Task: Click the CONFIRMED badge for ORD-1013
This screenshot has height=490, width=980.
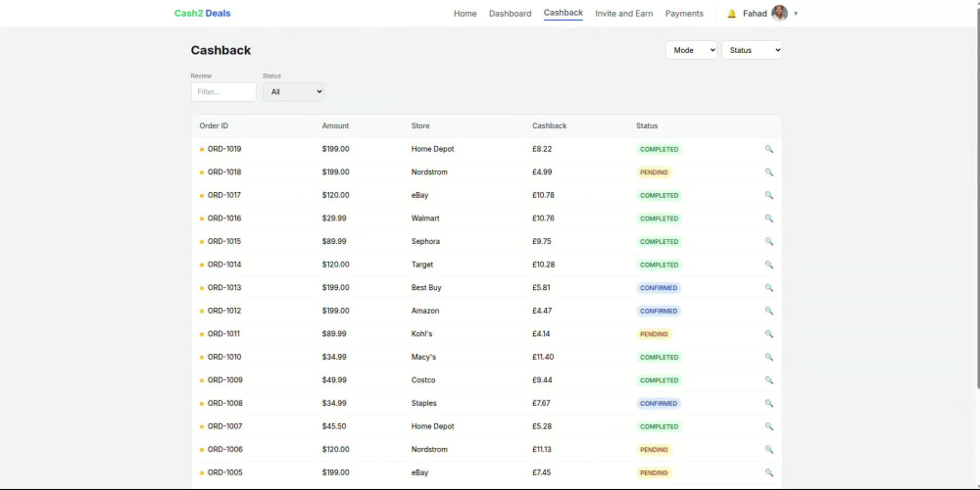Action: click(659, 288)
